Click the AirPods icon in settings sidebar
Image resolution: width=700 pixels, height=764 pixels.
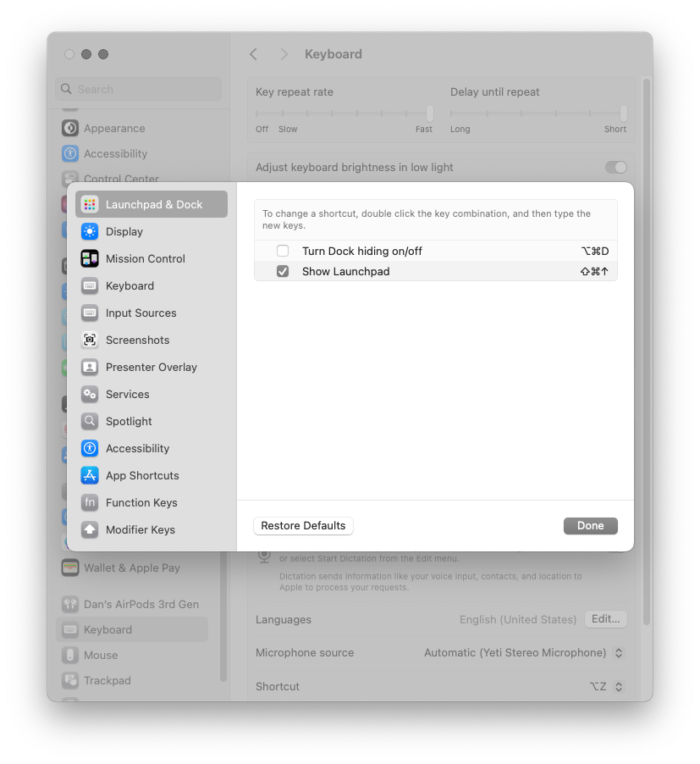tap(70, 604)
